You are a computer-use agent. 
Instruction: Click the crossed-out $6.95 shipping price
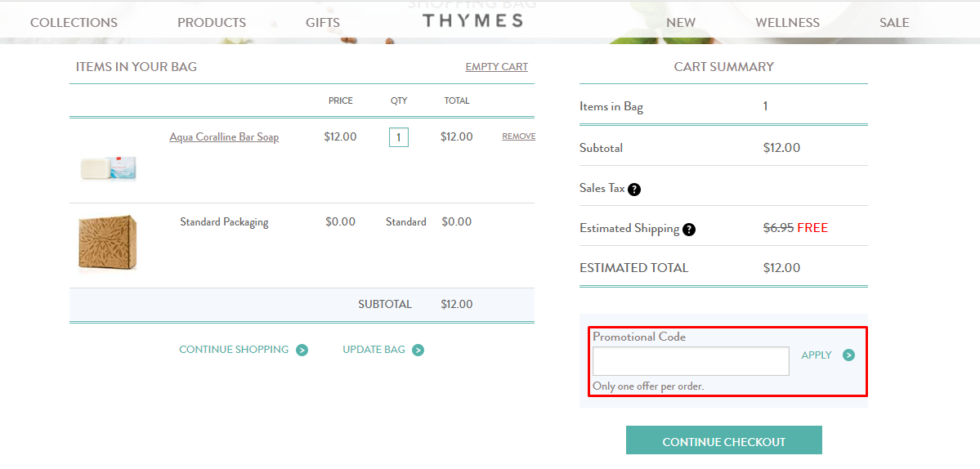point(779,228)
